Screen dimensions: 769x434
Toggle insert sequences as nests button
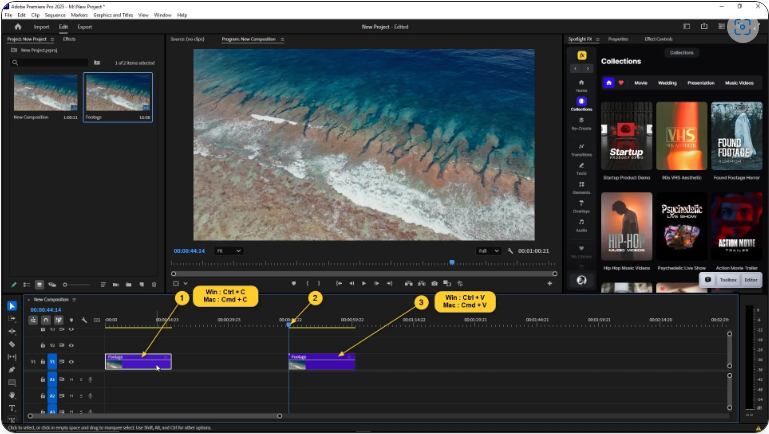tap(33, 320)
